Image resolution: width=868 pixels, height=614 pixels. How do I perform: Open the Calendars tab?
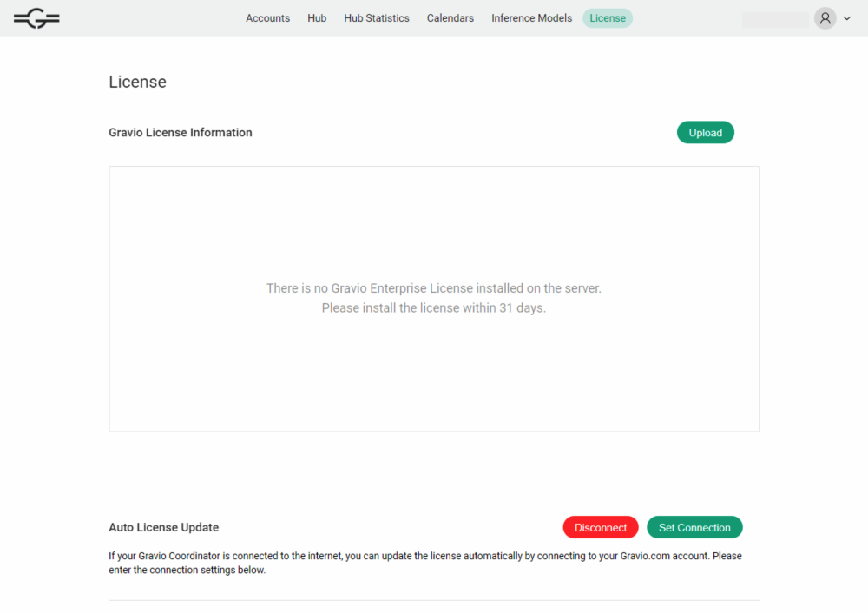(450, 18)
